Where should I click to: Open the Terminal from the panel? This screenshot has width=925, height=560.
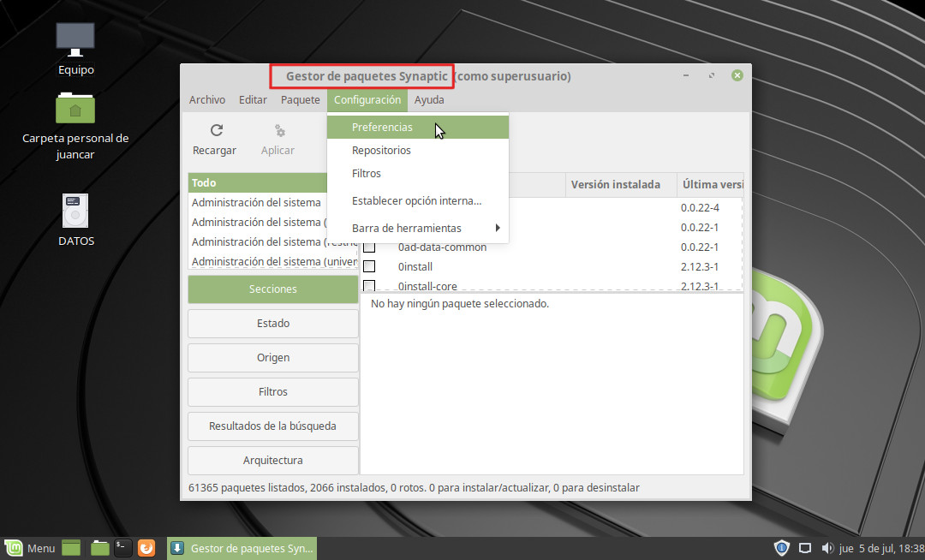123,548
